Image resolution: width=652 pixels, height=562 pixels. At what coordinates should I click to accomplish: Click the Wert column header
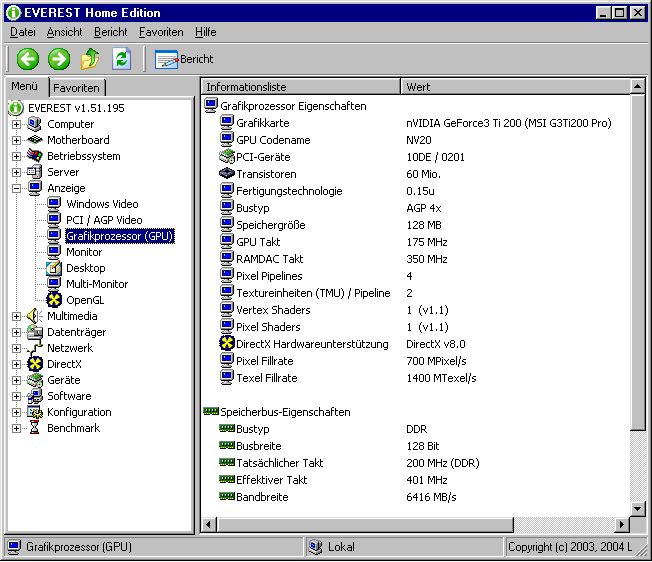(x=516, y=87)
